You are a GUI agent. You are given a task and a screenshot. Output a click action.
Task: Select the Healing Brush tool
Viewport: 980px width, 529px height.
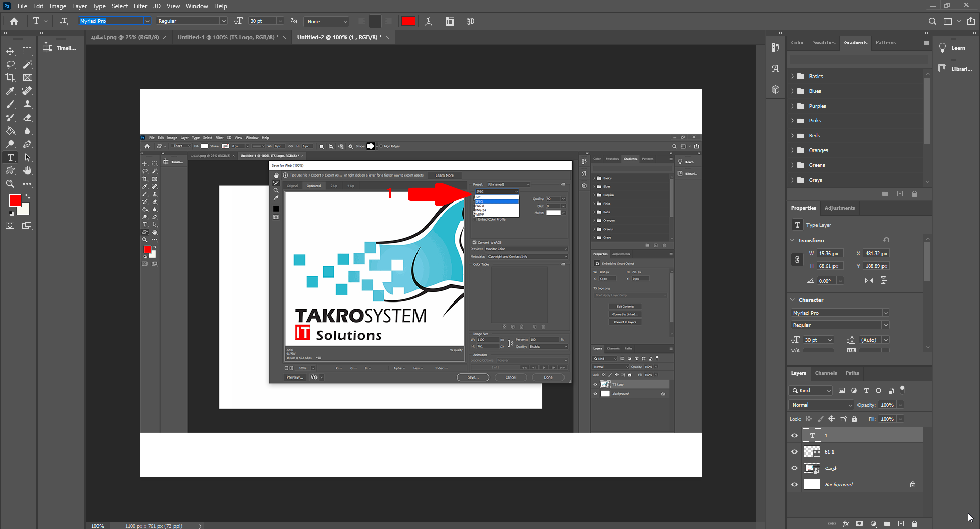(x=28, y=91)
